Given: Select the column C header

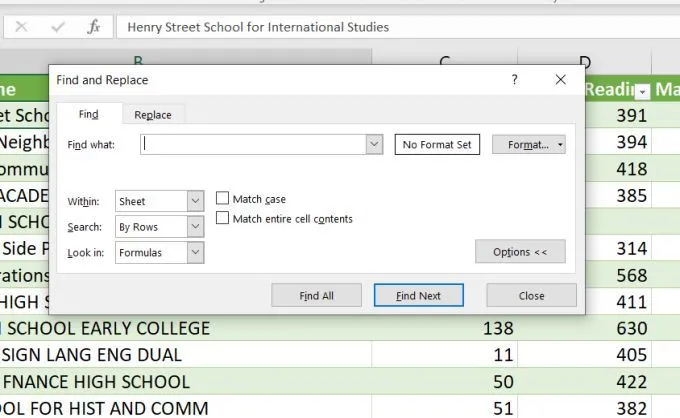Looking at the screenshot, I should pyautogui.click(x=445, y=59).
